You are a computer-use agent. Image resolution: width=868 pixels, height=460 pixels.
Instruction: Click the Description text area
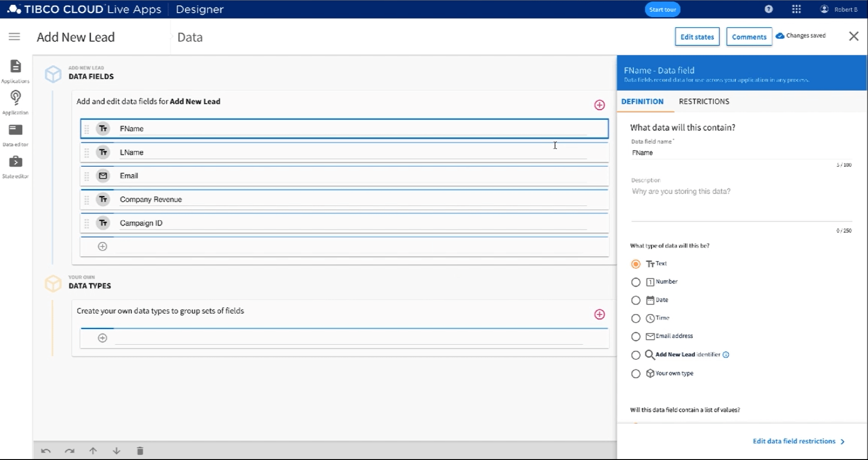[x=741, y=203]
